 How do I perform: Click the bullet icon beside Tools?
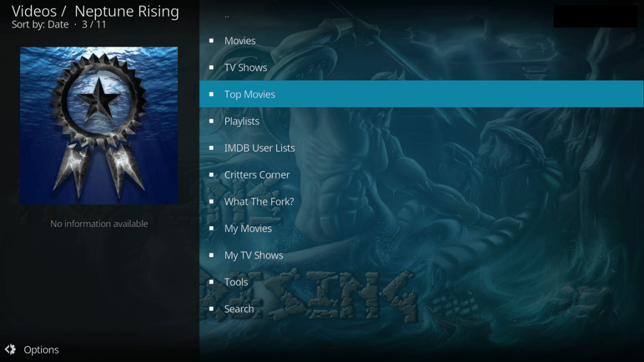click(x=211, y=282)
